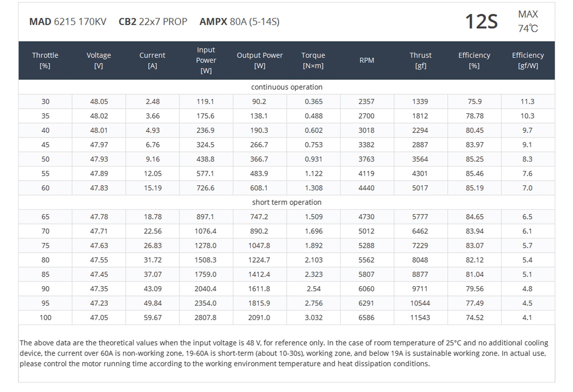Click the Efficiency [%] column header
Screen dimensions: 573x392
pyautogui.click(x=474, y=60)
